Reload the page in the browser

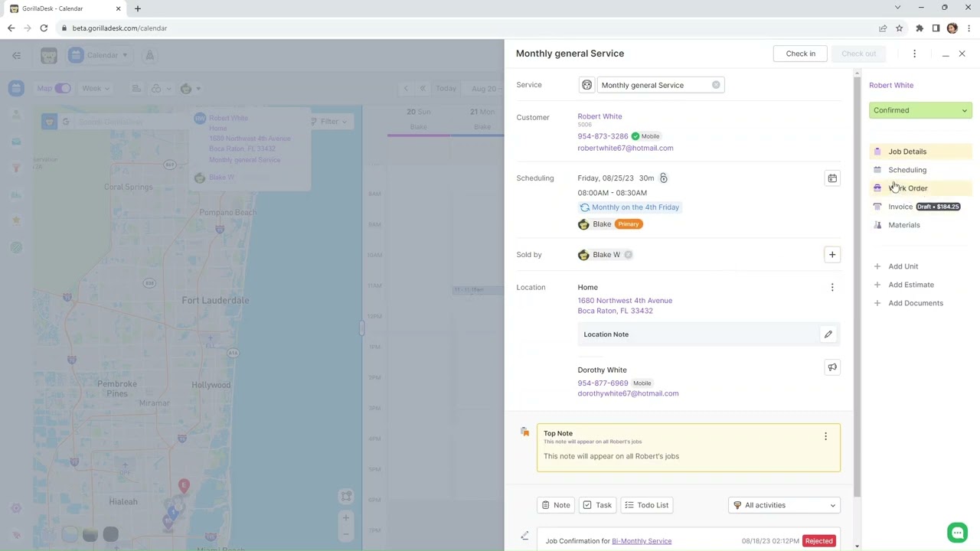point(44,28)
